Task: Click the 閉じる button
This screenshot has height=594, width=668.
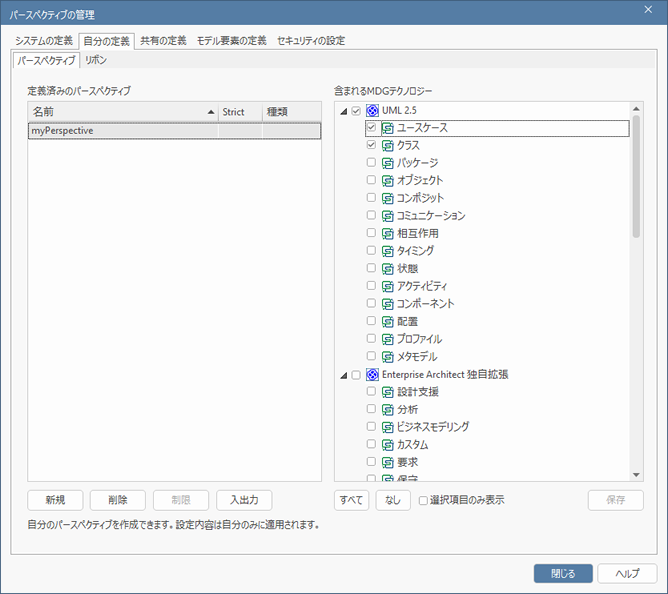Action: point(563,574)
